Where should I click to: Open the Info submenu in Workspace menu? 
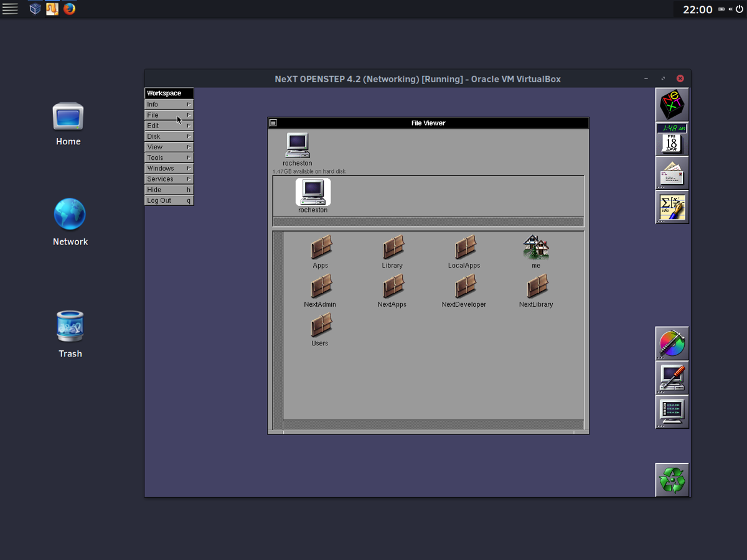(169, 105)
